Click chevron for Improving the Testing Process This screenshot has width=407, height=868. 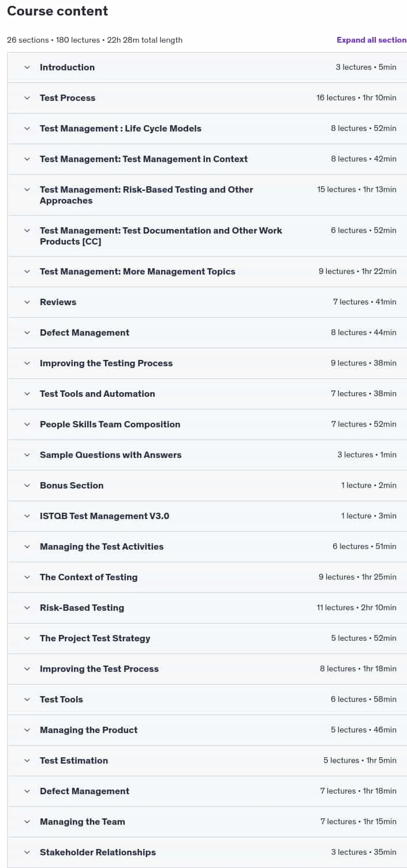27,363
